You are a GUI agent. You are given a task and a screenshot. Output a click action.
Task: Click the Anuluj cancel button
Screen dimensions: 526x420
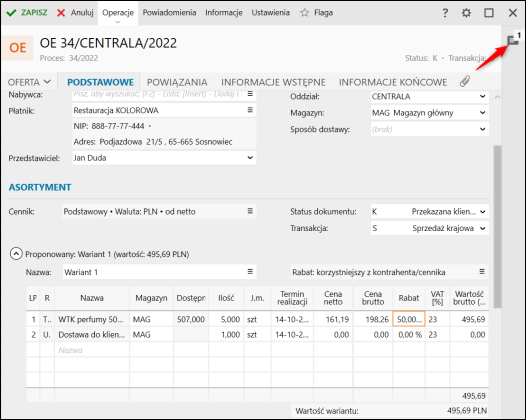(75, 13)
